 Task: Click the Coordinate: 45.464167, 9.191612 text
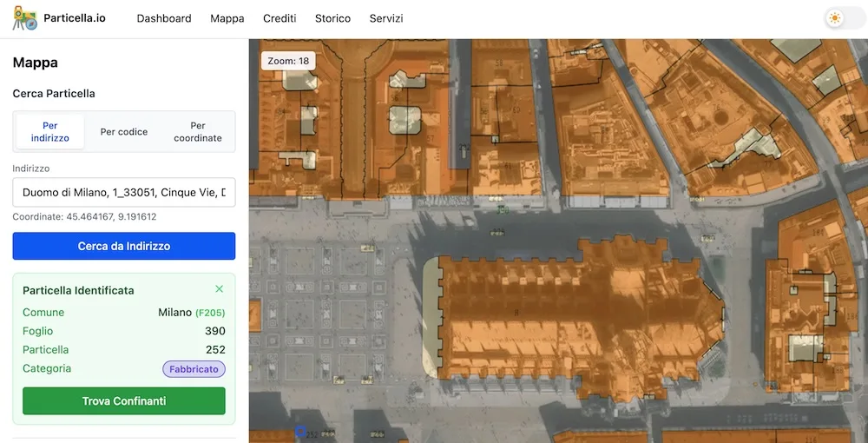tap(84, 216)
